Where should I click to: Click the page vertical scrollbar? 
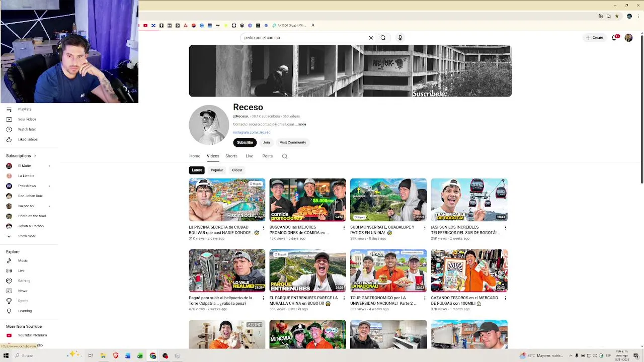pyautogui.click(x=641, y=108)
